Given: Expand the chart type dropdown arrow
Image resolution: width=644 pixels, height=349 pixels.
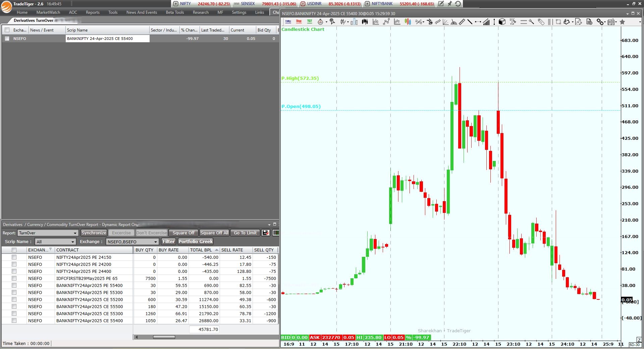Looking at the screenshot, I should [x=348, y=22].
